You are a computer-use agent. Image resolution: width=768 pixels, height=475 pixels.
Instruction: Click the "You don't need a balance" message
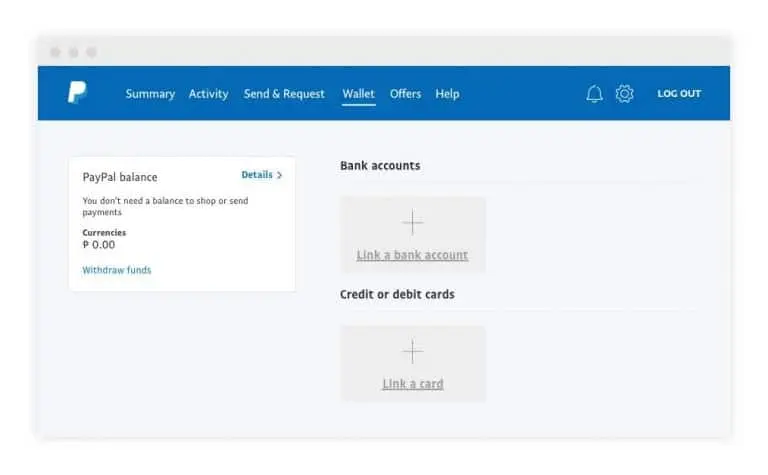(x=165, y=206)
